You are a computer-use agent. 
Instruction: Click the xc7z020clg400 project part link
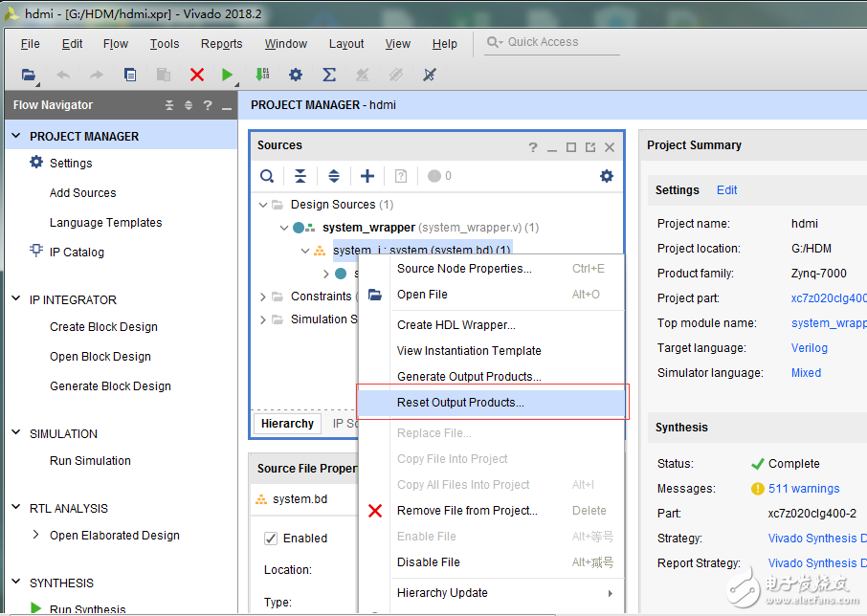829,298
